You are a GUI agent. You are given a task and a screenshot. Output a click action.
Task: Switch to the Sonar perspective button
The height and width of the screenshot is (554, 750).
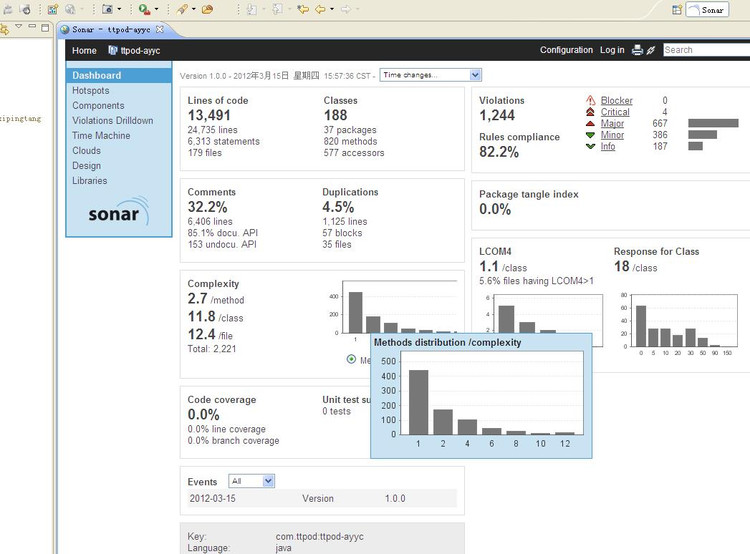coord(707,10)
